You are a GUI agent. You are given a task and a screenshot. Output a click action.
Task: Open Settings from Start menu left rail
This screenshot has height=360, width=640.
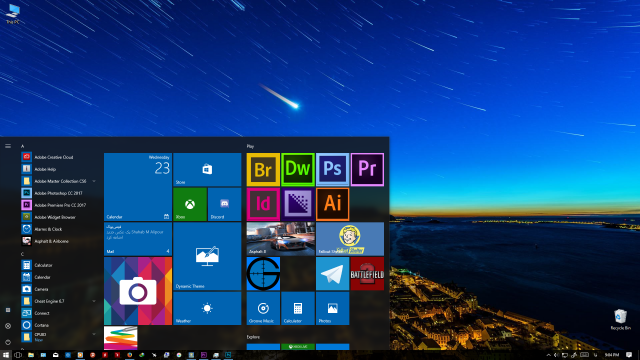click(8, 326)
